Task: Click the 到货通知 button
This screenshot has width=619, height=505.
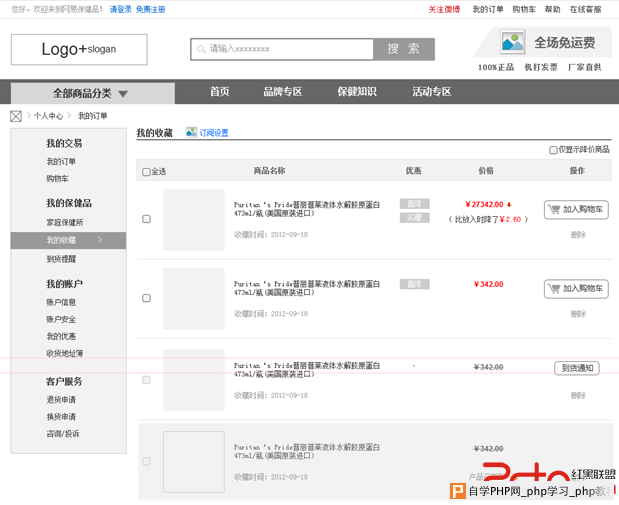Action: [577, 368]
